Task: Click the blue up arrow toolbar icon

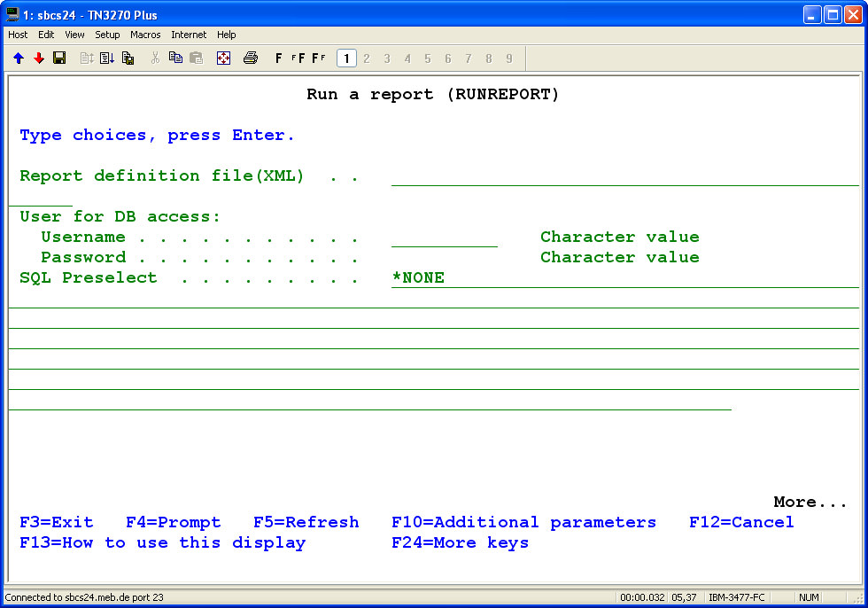Action: pos(19,58)
